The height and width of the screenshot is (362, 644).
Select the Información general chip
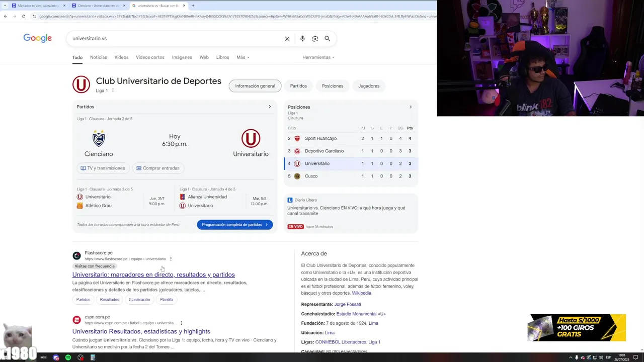click(255, 86)
